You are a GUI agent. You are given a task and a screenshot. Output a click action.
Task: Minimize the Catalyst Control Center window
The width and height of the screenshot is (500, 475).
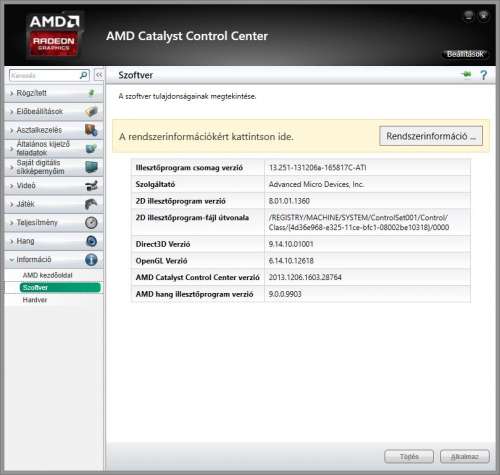point(469,15)
